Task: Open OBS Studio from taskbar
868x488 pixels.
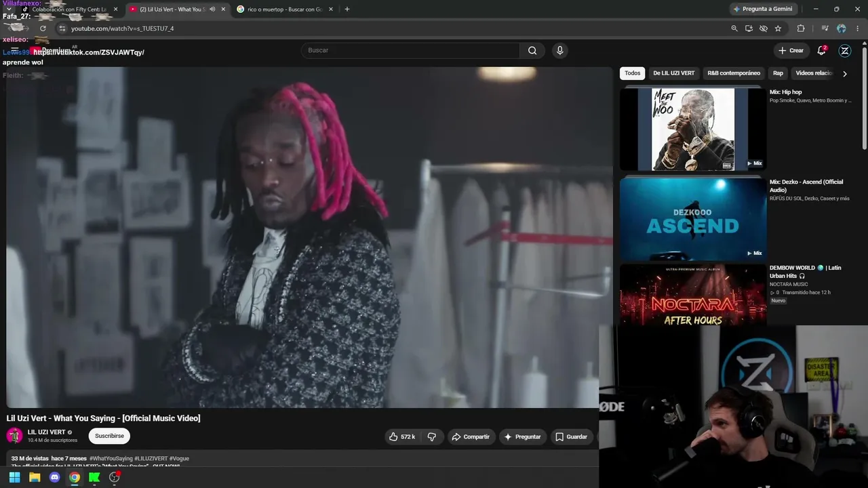Action: [x=115, y=477]
